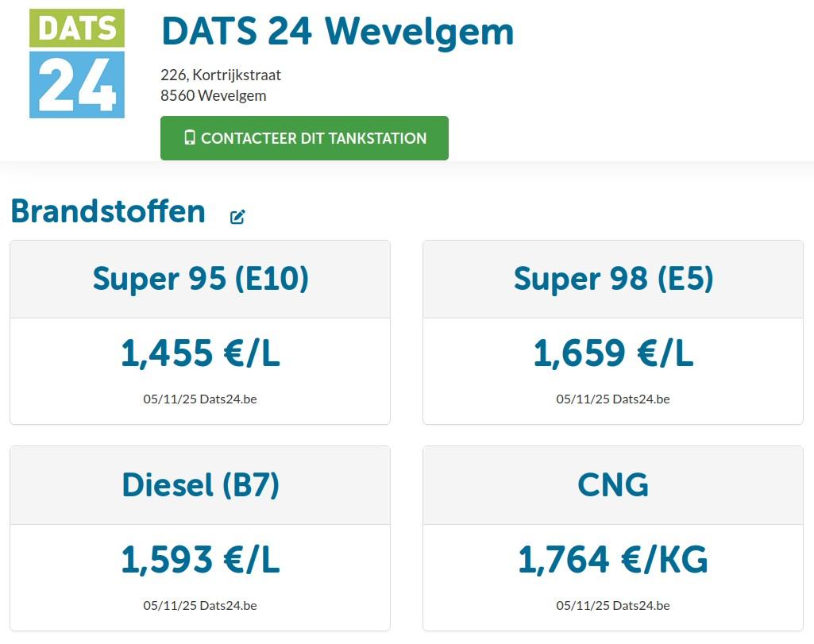Select the Diesel (B7) card header

tap(200, 485)
